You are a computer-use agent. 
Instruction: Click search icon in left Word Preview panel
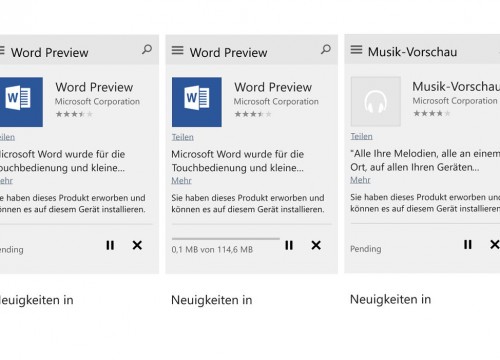tap(147, 50)
